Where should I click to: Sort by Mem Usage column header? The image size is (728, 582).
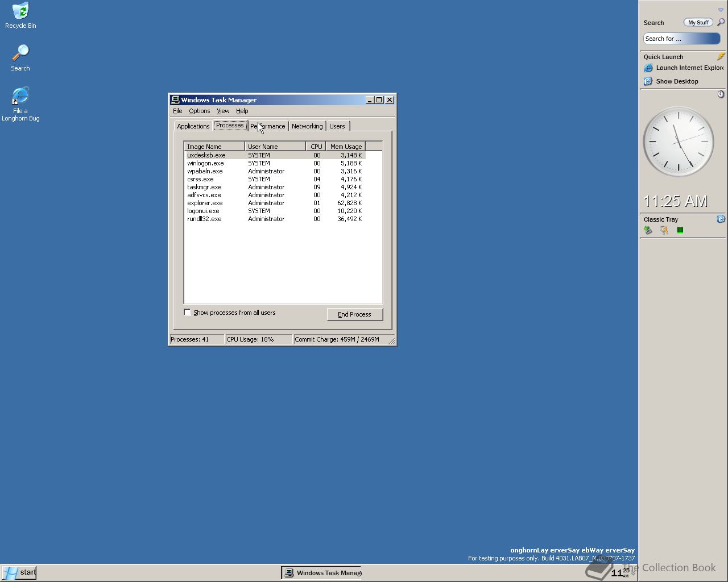(x=345, y=146)
